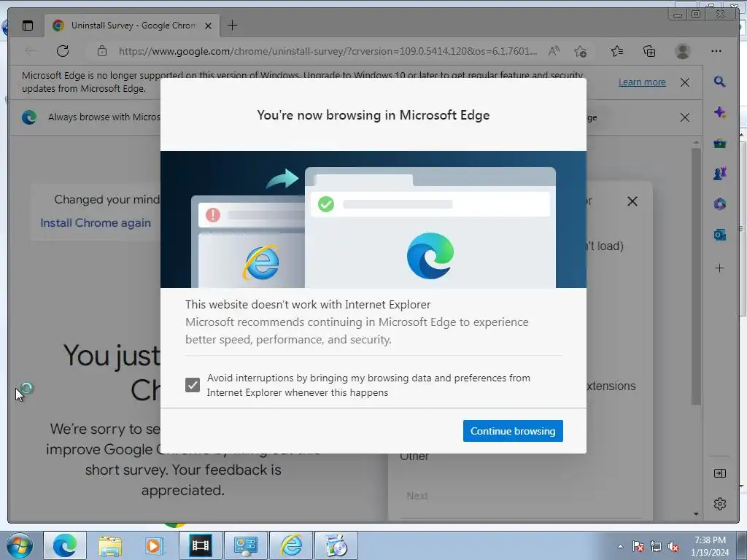747x560 pixels.
Task: Close the Uninstall Survey tab
Action: click(x=208, y=26)
